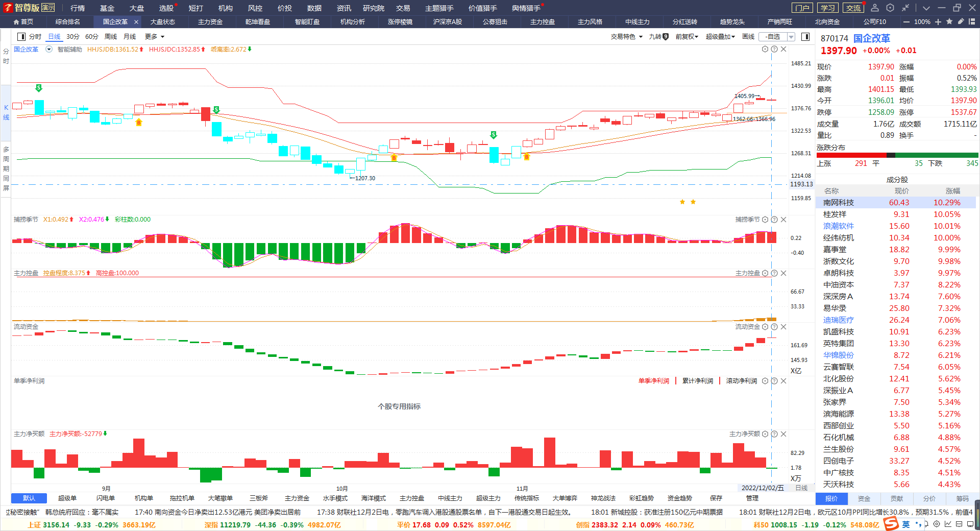Image resolution: width=980 pixels, height=531 pixels.
Task: Open main chart help question icon
Action: point(774,49)
